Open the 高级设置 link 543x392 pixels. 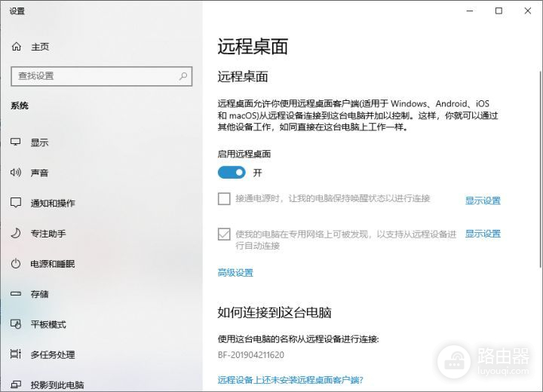pyautogui.click(x=235, y=273)
